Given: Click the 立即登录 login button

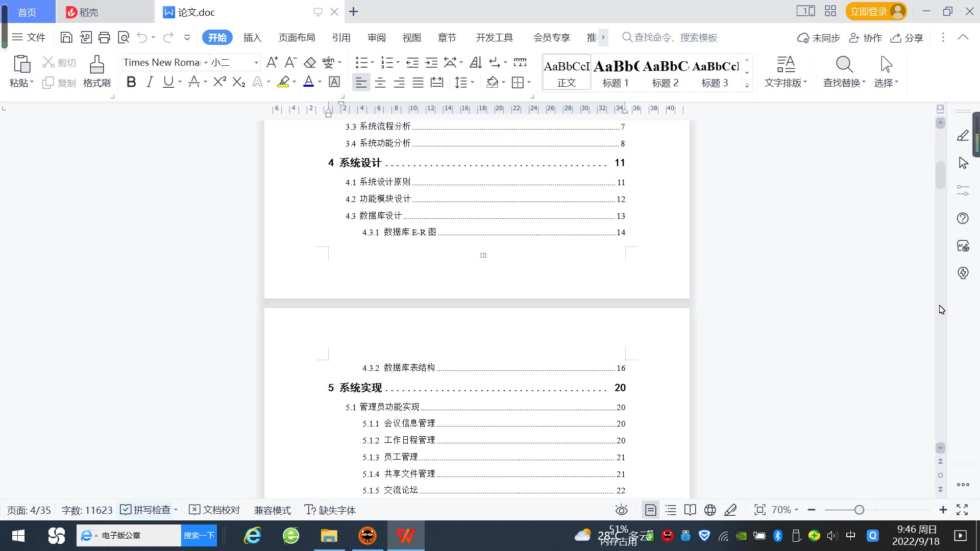Looking at the screenshot, I should tap(869, 11).
